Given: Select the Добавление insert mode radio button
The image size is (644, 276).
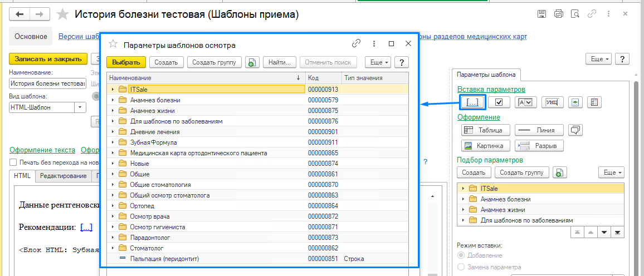Looking at the screenshot, I should click(x=461, y=255).
